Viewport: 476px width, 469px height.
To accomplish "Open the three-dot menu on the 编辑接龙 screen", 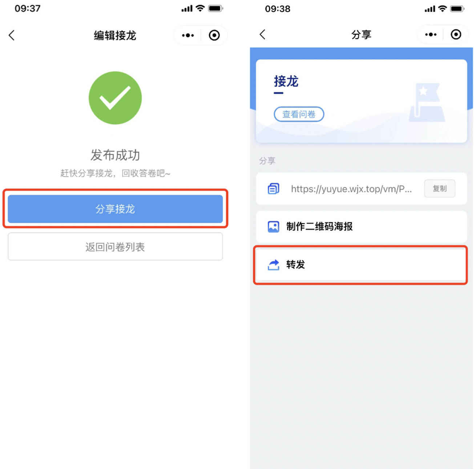I will (x=188, y=35).
